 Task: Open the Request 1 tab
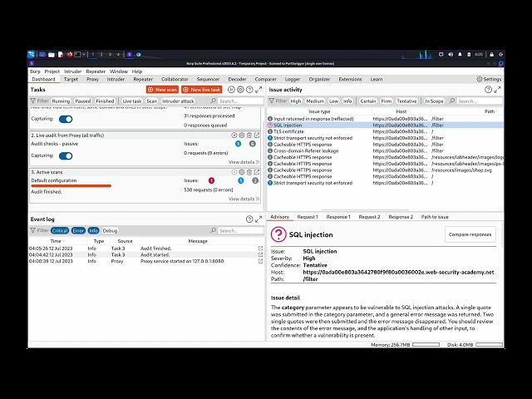click(x=308, y=217)
